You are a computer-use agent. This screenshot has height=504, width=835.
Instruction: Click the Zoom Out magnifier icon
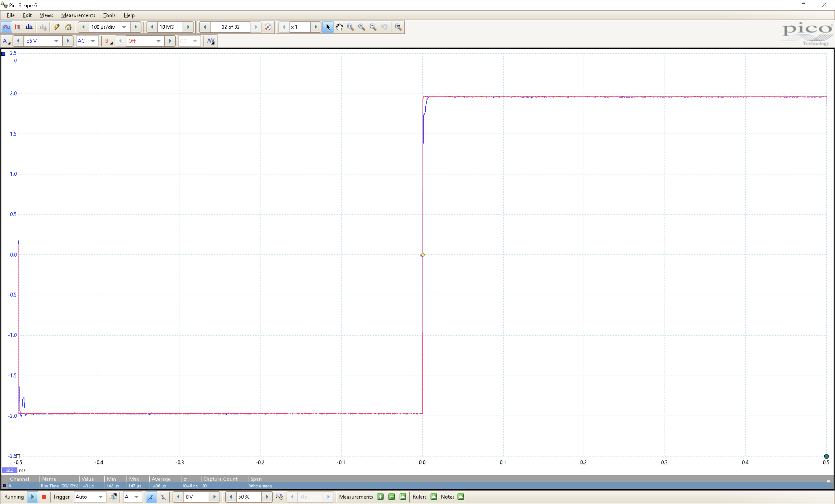[373, 27]
